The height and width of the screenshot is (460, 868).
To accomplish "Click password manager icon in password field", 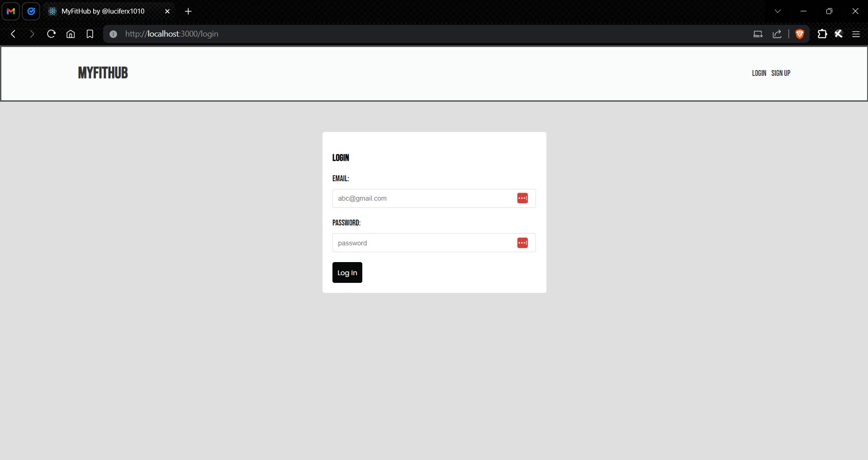I will [522, 243].
